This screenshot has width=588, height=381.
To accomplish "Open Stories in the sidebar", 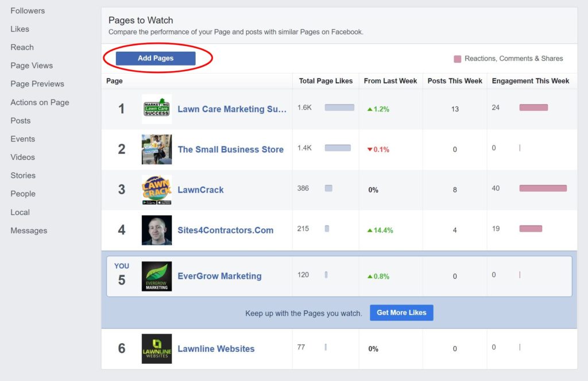I will coord(23,175).
